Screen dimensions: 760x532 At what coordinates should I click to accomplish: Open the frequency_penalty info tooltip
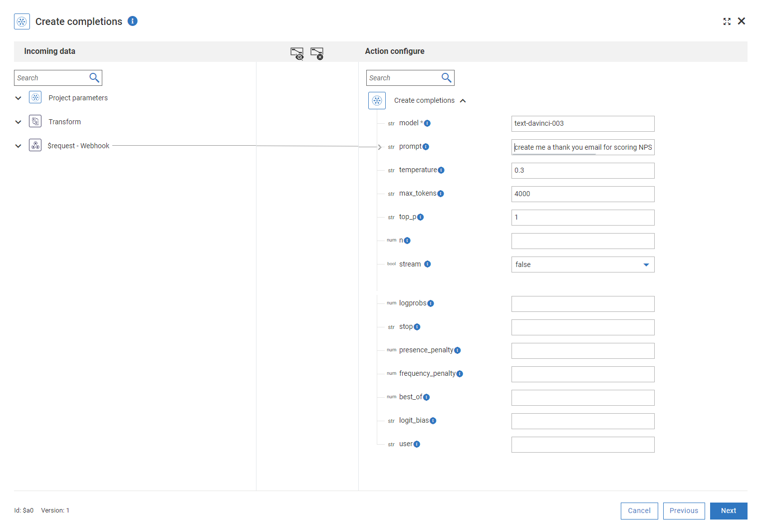[x=460, y=373]
